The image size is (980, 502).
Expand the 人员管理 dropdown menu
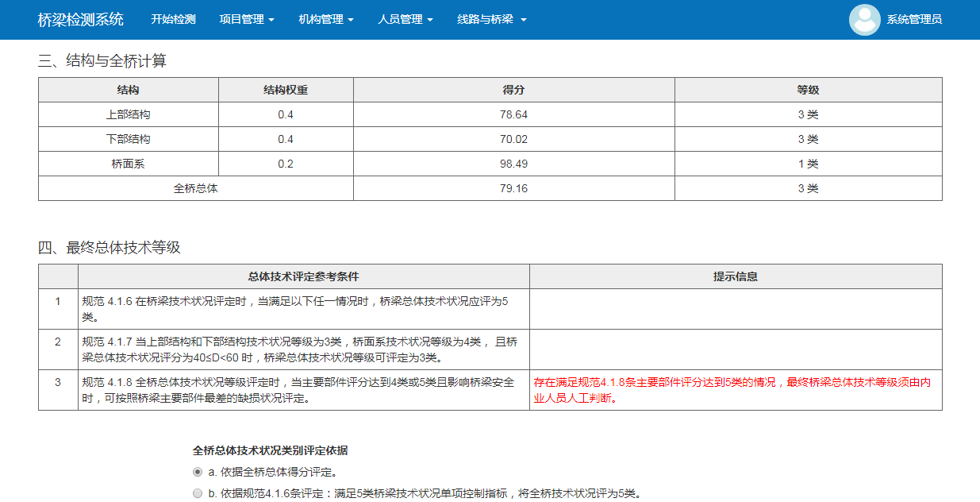[405, 20]
